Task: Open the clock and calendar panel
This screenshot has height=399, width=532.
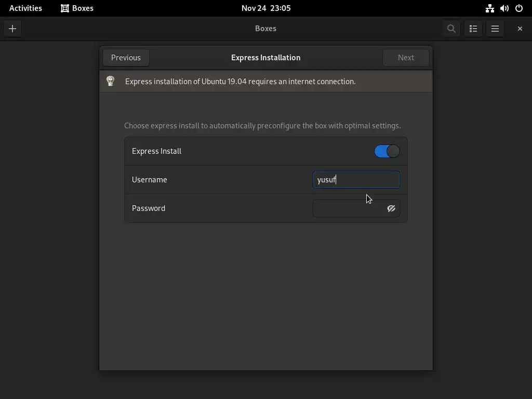Action: coord(266,8)
